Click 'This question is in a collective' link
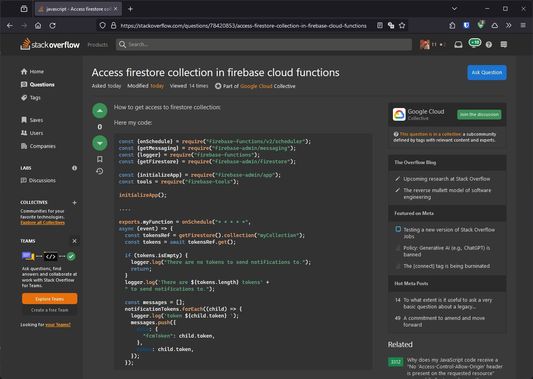Viewport: 533px width, 379px height. coord(430,134)
